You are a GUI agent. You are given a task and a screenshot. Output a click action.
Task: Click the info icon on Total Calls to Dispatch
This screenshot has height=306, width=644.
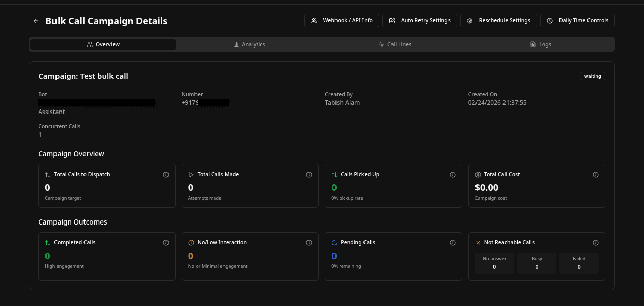click(166, 174)
